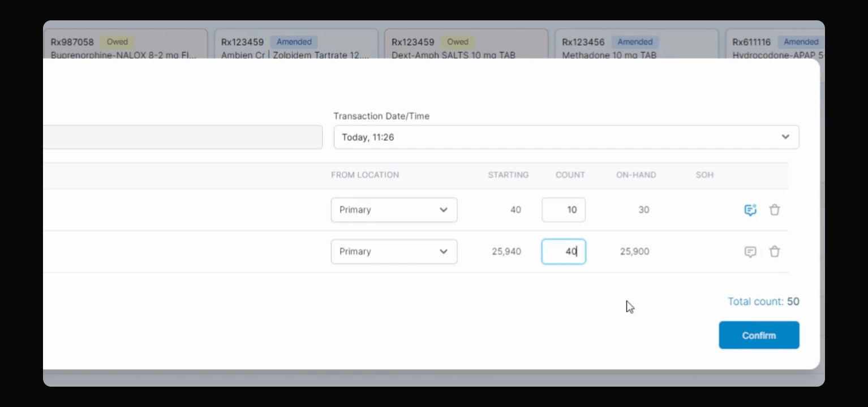The image size is (868, 407).
Task: Expand the Transaction Date/Time chevron arrow
Action: 785,137
